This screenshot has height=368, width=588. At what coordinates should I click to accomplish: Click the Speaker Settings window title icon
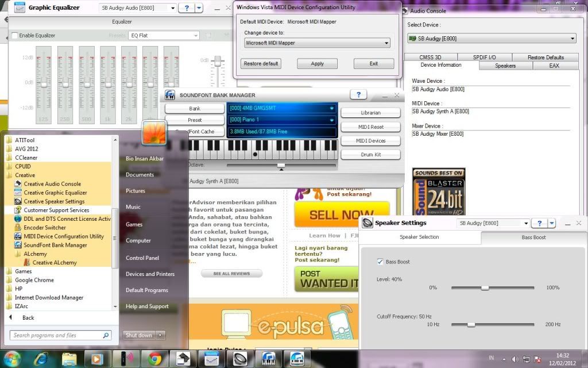pos(367,223)
